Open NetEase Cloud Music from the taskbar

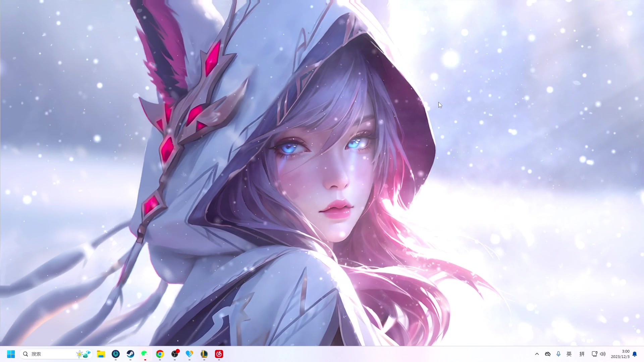pos(219,354)
